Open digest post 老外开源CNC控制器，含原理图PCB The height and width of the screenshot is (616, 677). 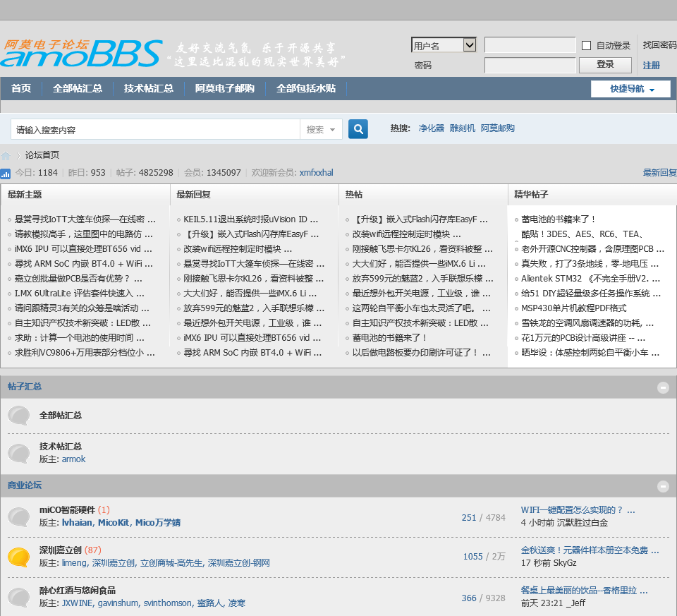tap(593, 249)
